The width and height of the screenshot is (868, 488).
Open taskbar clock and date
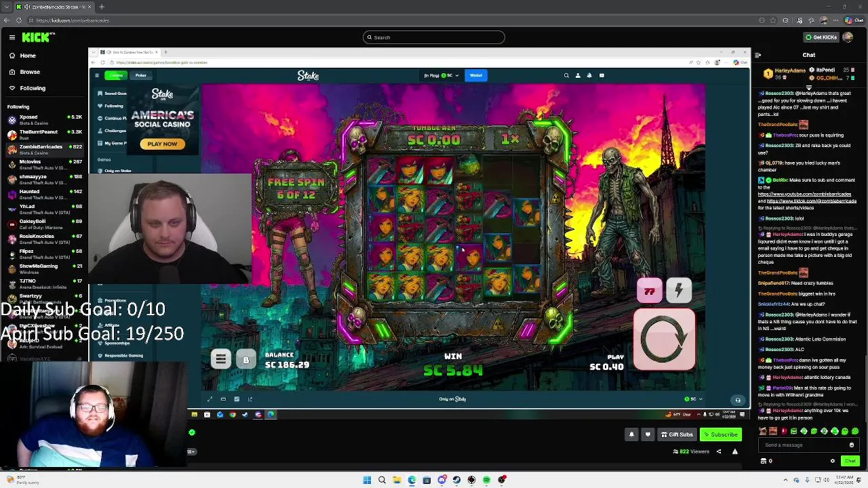845,480
